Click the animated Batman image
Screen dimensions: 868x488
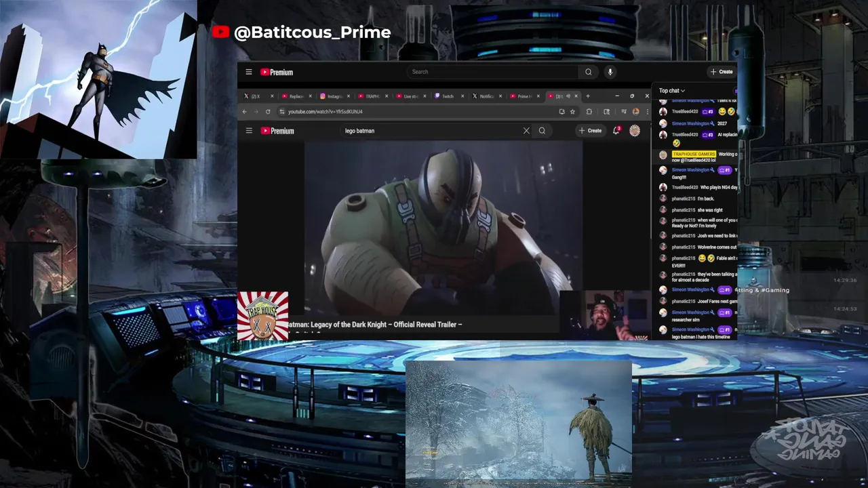coord(98,79)
